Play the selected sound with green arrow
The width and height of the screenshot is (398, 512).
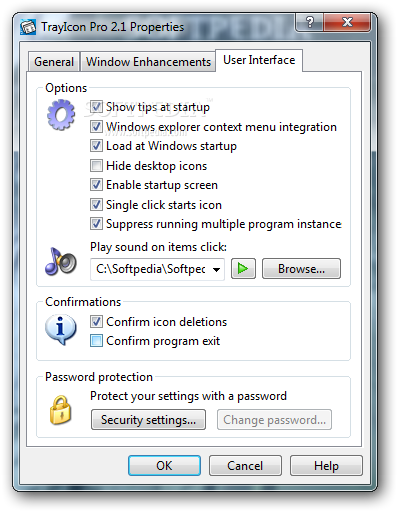(243, 268)
